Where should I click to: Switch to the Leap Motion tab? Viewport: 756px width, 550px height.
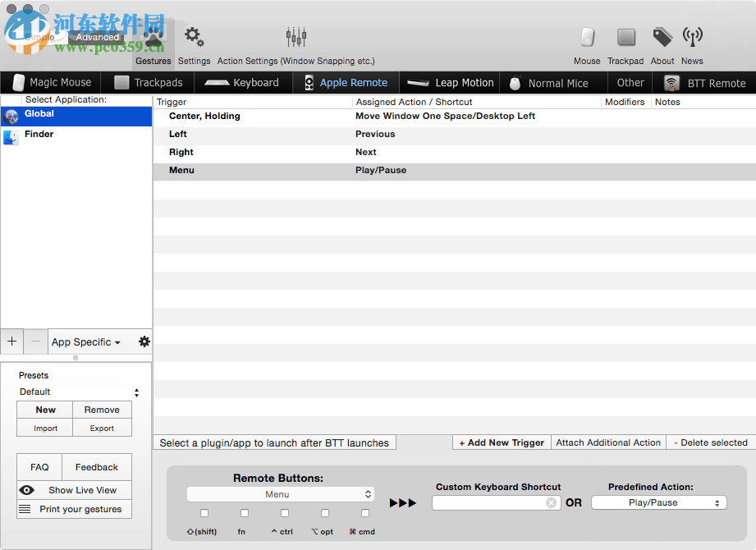click(450, 82)
